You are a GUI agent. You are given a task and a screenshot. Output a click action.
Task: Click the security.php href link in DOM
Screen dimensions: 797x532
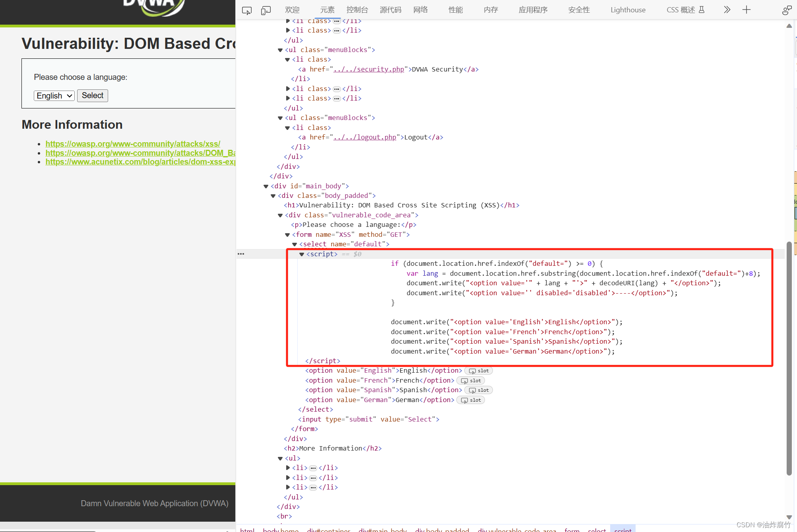(368, 70)
